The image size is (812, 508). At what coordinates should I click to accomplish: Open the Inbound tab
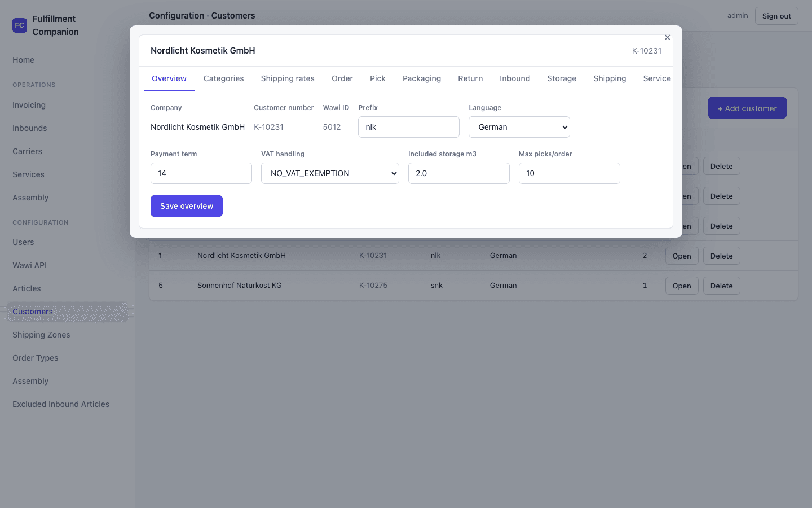tap(515, 78)
